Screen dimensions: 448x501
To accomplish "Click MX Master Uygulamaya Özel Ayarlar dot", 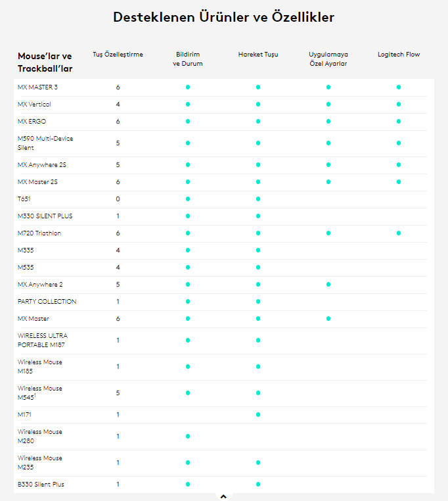I will (328, 318).
